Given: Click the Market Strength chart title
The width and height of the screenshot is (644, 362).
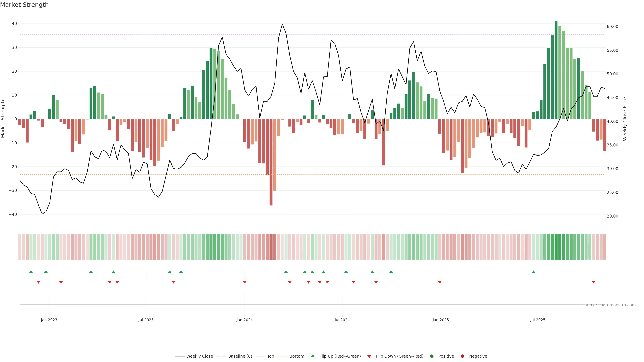Looking at the screenshot, I should pos(24,5).
